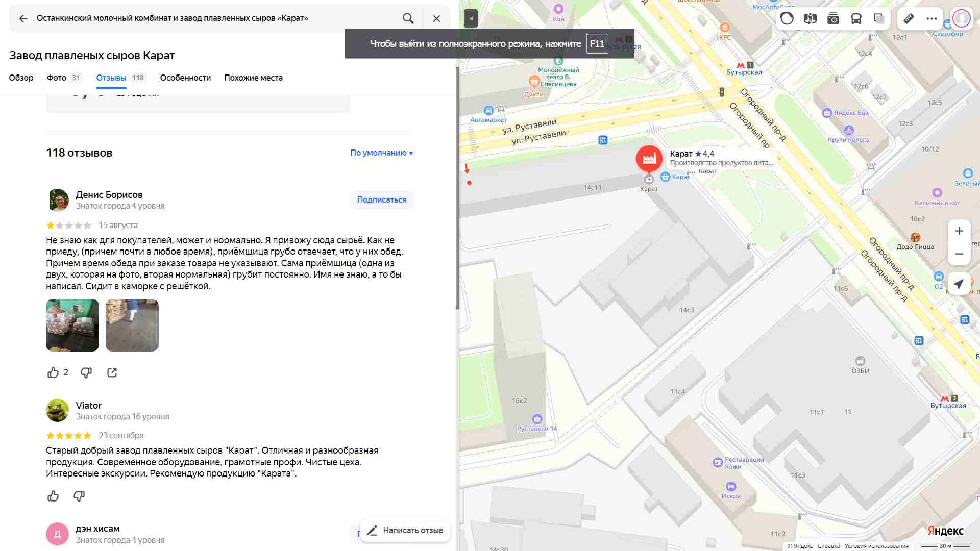Select the Реставрация Кожи marker

[718, 462]
